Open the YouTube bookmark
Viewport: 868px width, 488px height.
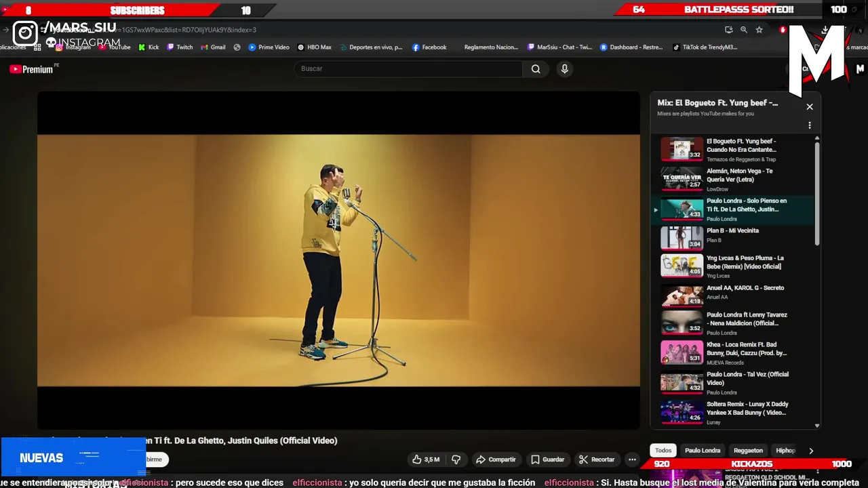[115, 47]
